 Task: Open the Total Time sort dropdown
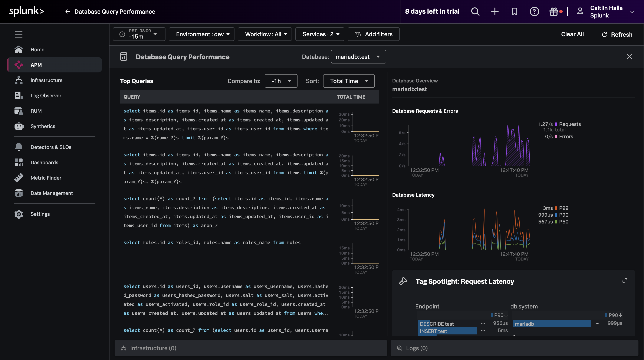[348, 81]
